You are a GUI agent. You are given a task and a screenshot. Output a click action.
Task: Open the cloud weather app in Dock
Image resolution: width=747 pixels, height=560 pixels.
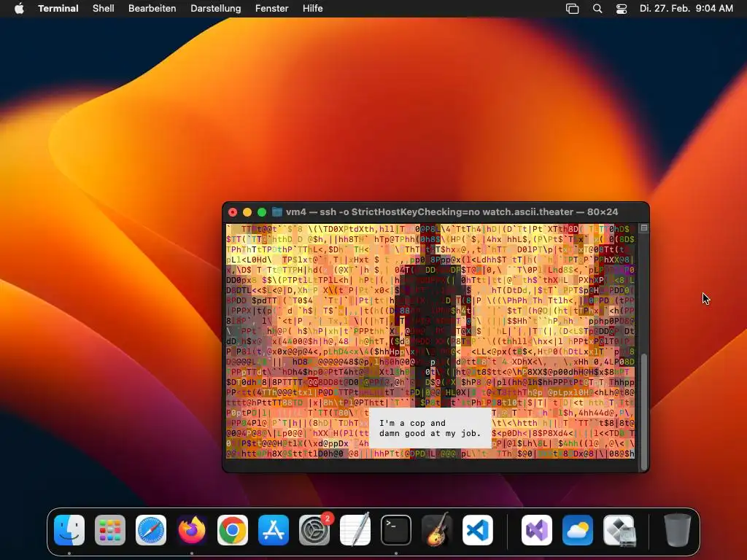[578, 530]
